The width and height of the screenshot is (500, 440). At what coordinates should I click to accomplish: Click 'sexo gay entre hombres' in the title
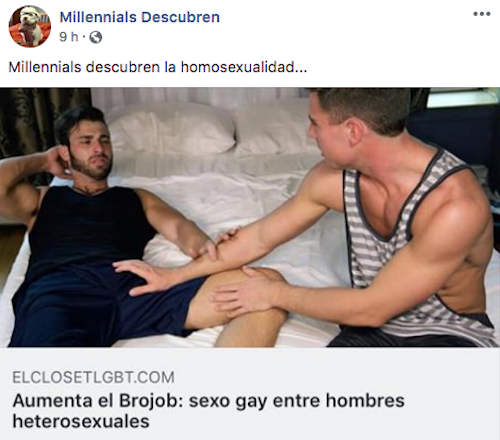[297, 401]
